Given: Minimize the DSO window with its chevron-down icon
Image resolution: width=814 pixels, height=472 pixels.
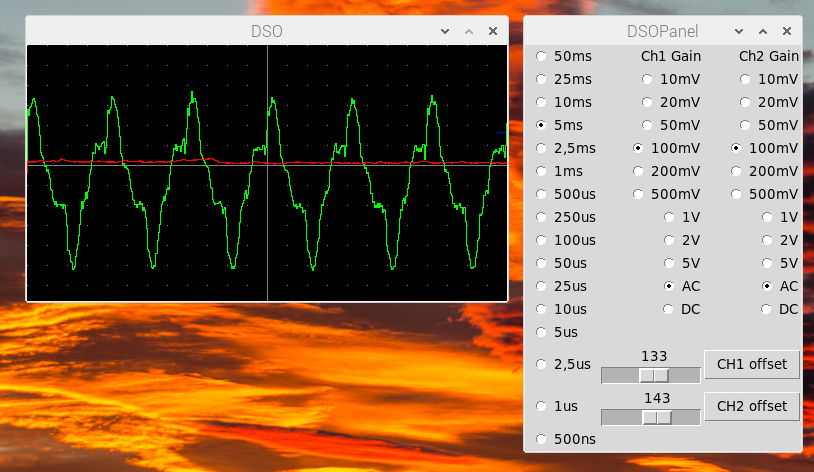Looking at the screenshot, I should click(x=445, y=32).
